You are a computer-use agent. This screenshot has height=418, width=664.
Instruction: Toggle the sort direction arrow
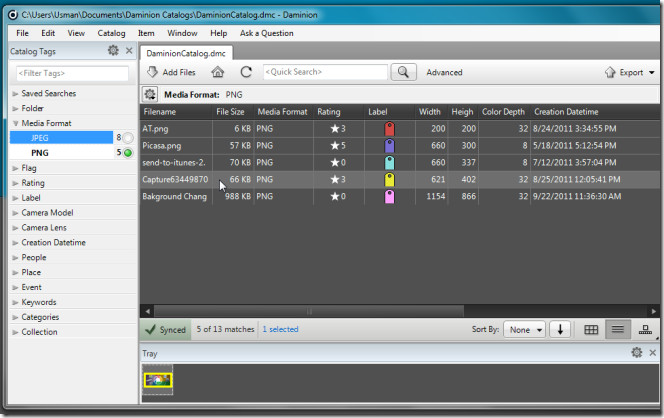coord(560,329)
